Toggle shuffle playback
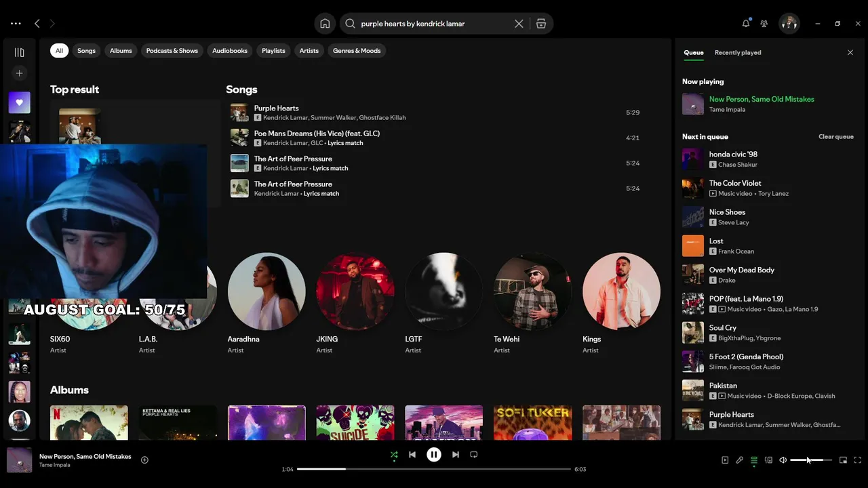 click(x=394, y=455)
